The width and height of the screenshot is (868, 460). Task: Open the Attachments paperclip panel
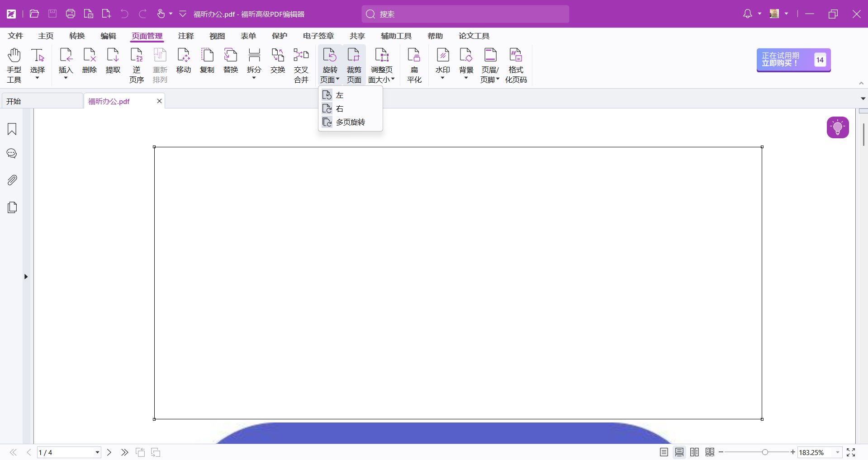click(12, 180)
